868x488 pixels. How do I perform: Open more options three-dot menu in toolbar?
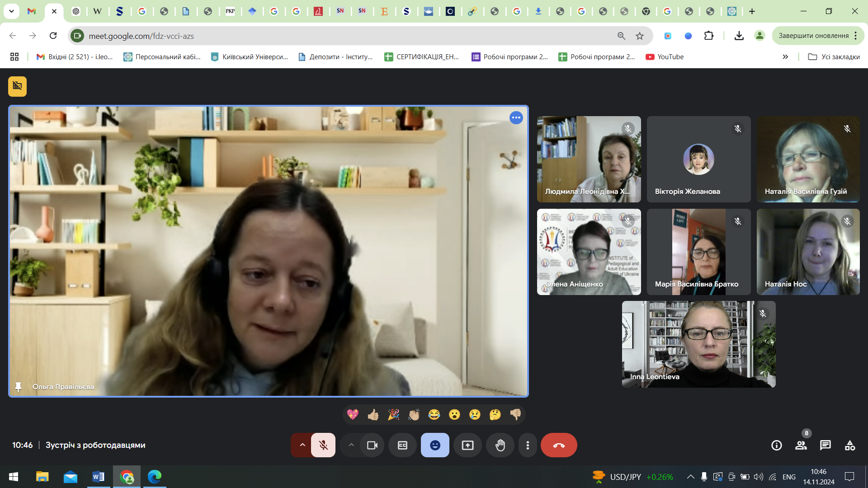528,446
